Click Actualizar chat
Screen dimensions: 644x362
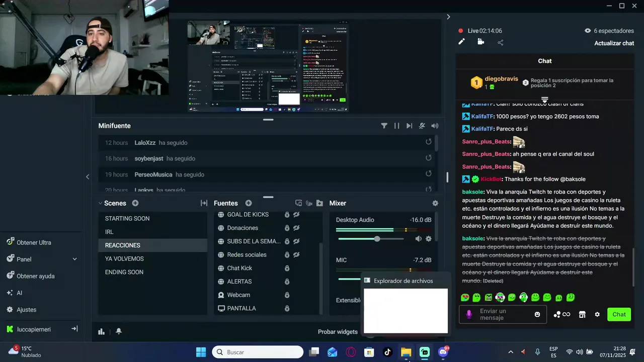coord(614,43)
